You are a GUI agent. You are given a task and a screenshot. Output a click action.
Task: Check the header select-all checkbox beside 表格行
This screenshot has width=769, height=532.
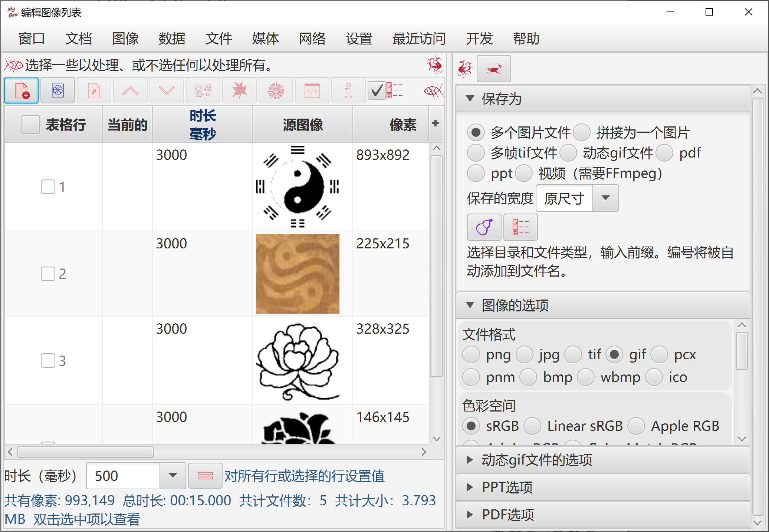click(30, 125)
